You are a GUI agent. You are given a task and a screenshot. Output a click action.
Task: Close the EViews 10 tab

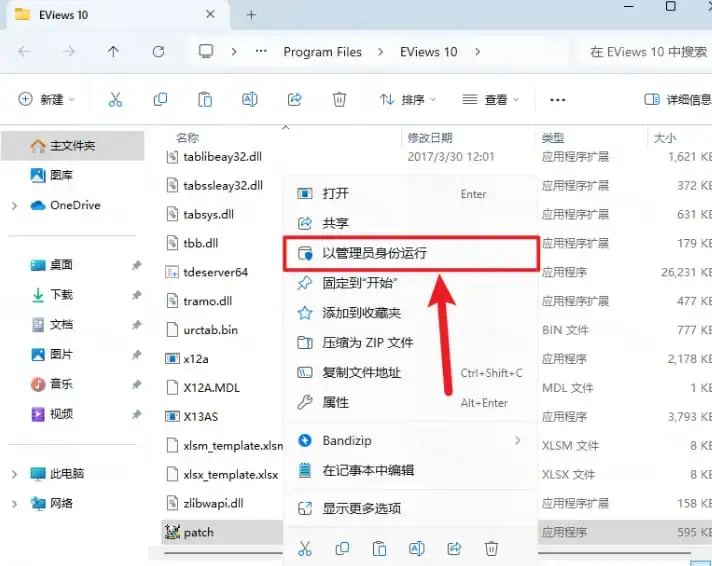click(210, 14)
